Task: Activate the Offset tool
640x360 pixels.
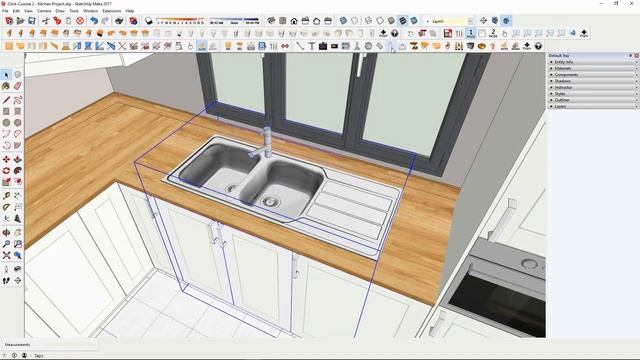Action: click(x=18, y=182)
